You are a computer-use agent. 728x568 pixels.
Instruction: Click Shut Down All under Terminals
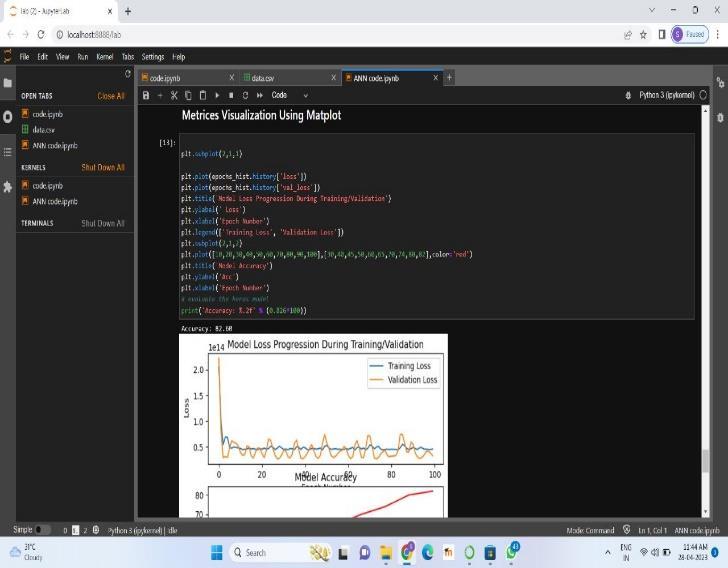point(103,223)
